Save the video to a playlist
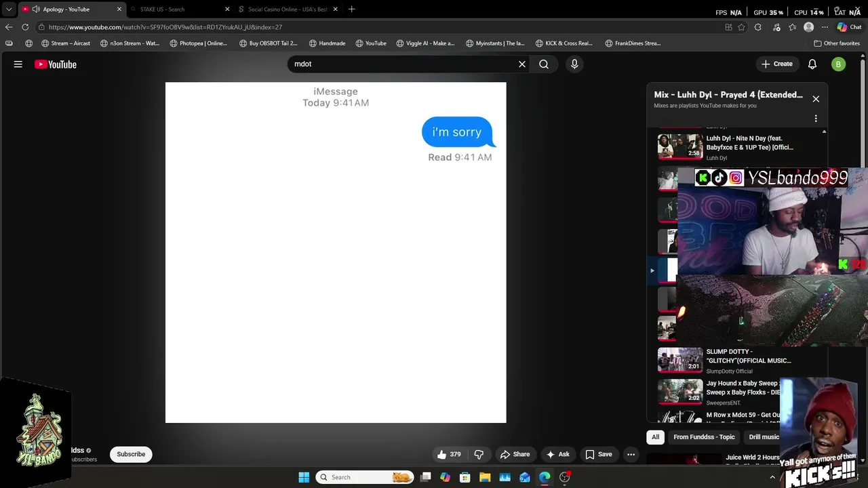 tap(599, 454)
